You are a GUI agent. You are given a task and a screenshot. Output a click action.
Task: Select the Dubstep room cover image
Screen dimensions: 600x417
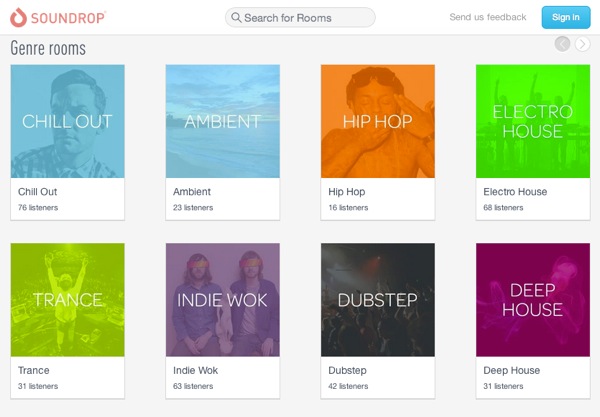click(x=377, y=299)
